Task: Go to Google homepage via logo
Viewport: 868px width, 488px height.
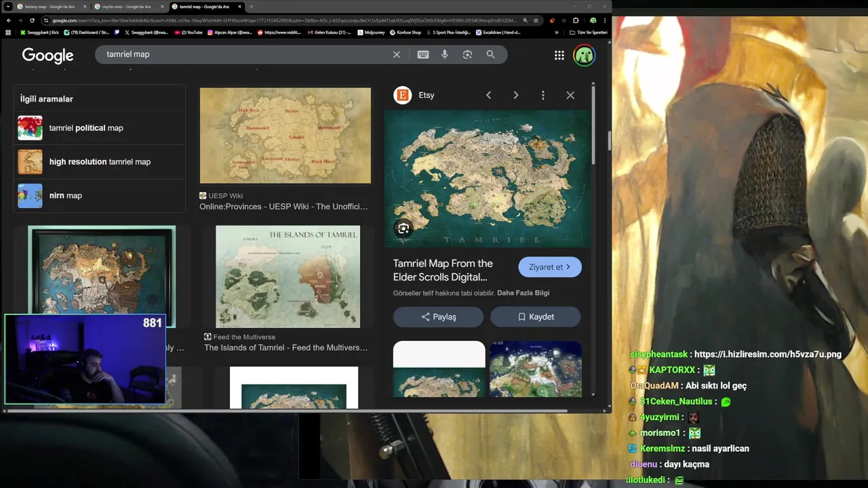Action: [x=47, y=56]
